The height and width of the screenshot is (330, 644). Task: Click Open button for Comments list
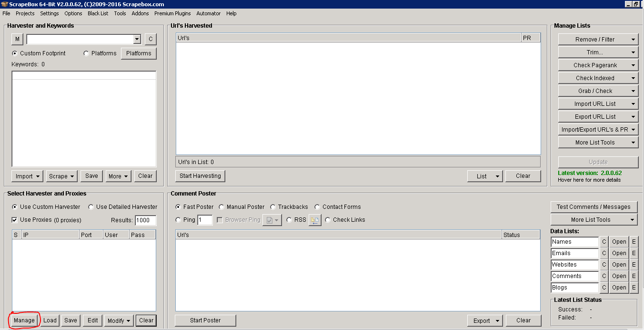tap(619, 276)
